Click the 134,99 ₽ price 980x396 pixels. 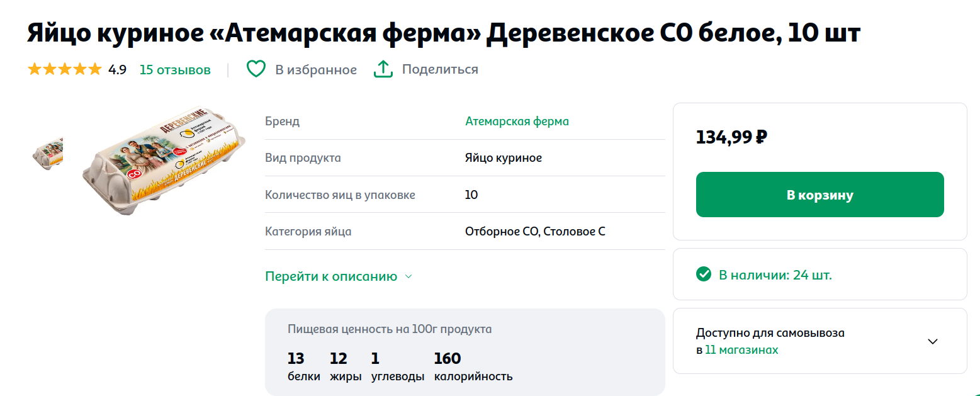pos(731,137)
